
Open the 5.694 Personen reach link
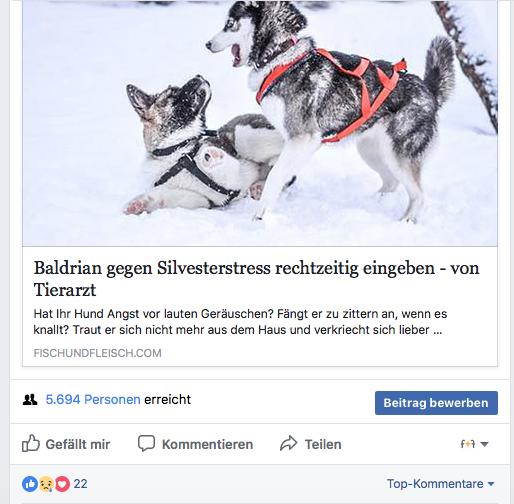(x=93, y=399)
